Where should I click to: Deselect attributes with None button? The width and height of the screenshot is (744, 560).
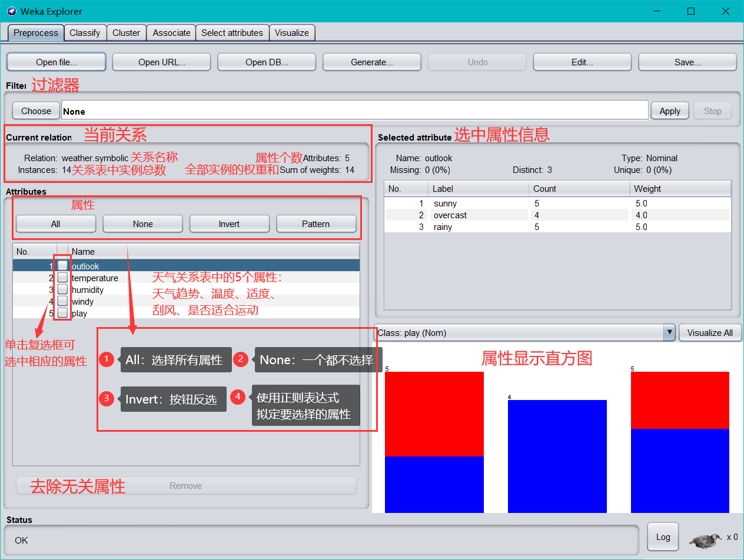point(142,224)
